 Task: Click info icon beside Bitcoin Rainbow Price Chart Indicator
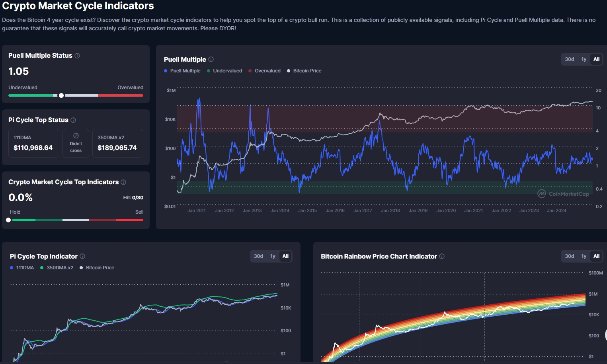tap(442, 256)
